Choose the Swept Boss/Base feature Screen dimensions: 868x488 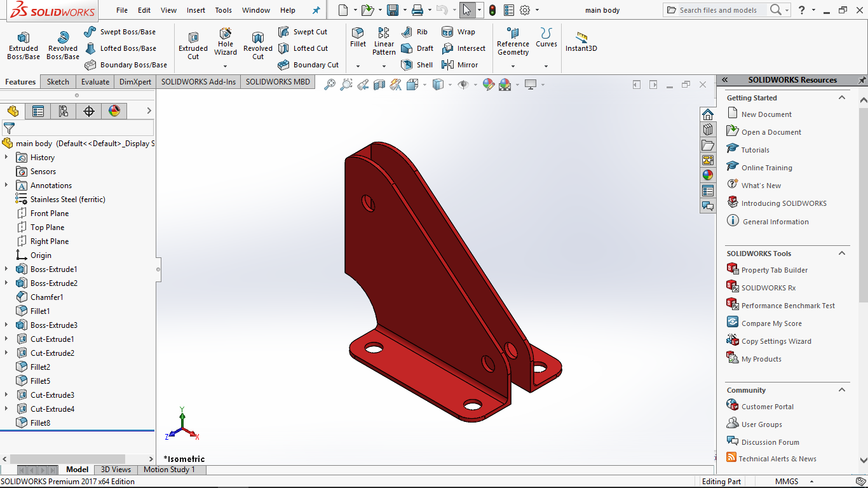click(x=119, y=32)
